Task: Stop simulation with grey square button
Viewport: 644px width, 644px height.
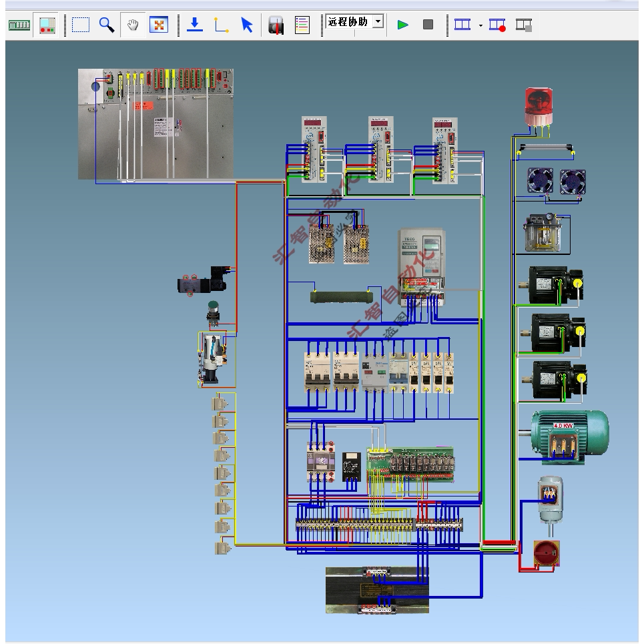Action: tap(428, 25)
